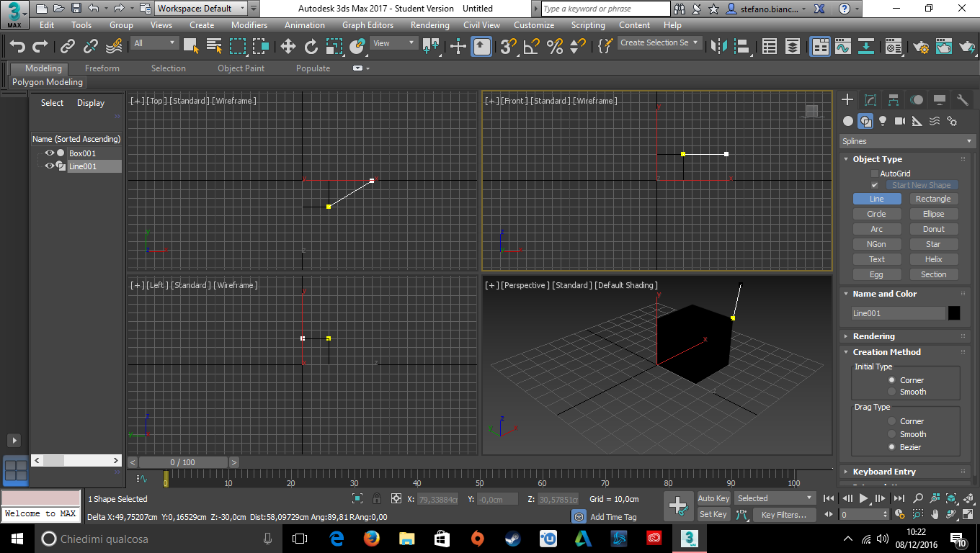The width and height of the screenshot is (980, 553).
Task: Click the Helix spline button
Action: (933, 259)
